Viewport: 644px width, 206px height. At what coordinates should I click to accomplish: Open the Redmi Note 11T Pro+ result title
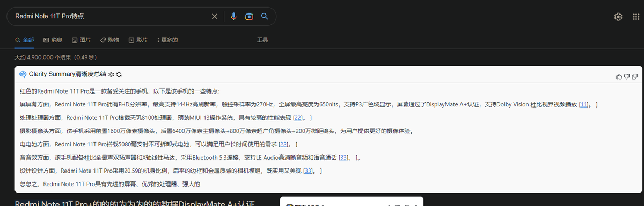[134, 204]
